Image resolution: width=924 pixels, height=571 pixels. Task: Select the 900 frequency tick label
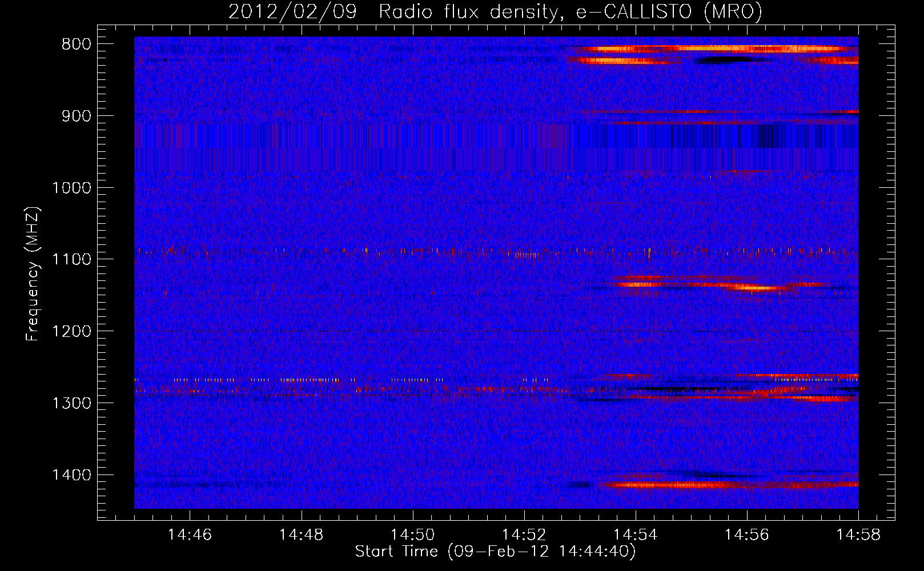pyautogui.click(x=76, y=116)
